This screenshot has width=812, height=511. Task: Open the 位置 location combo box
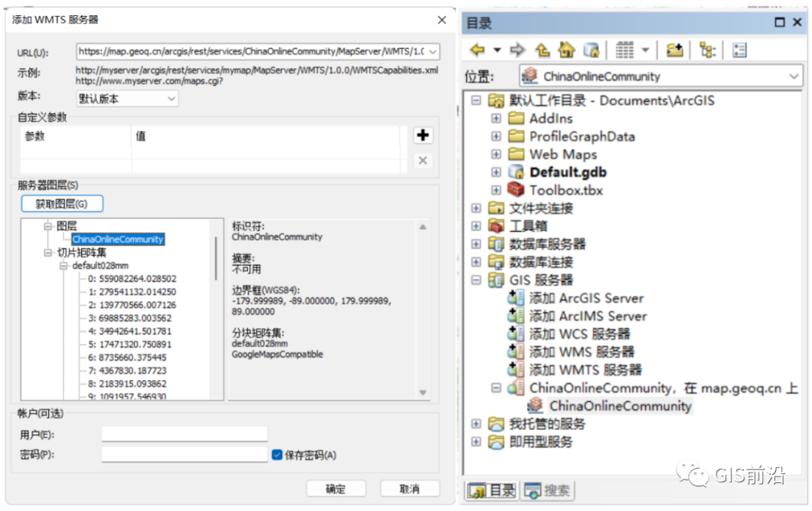661,76
